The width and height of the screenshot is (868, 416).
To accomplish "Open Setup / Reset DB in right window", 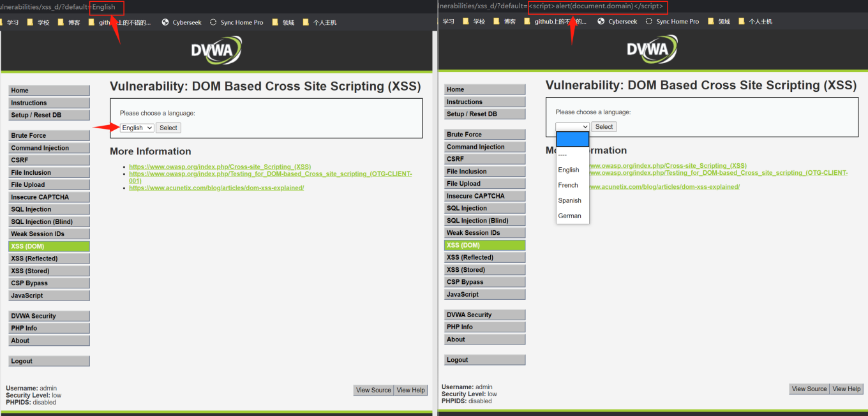I will (485, 114).
